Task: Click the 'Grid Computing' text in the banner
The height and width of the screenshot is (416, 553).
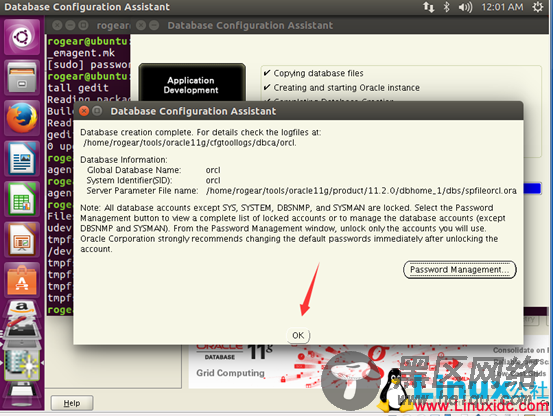Action: point(230,373)
